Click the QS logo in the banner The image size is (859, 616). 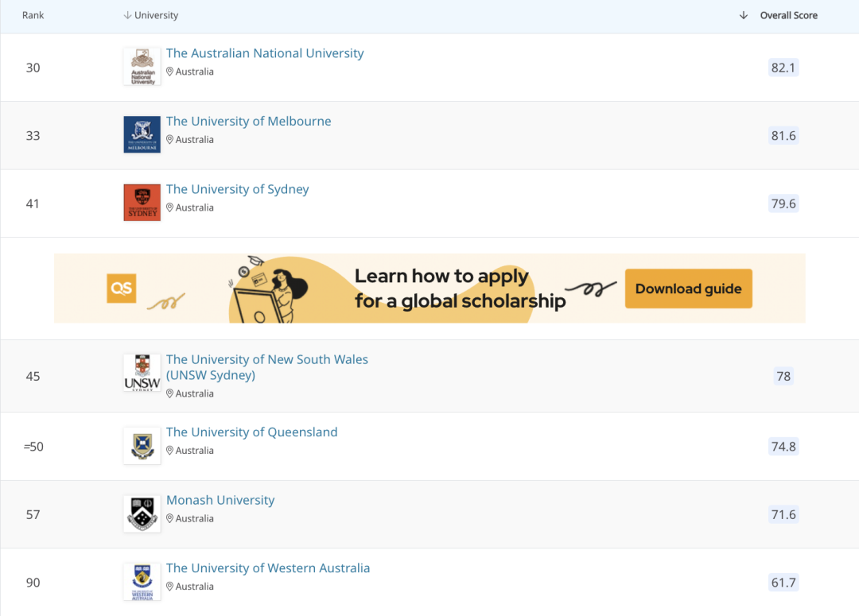point(122,289)
